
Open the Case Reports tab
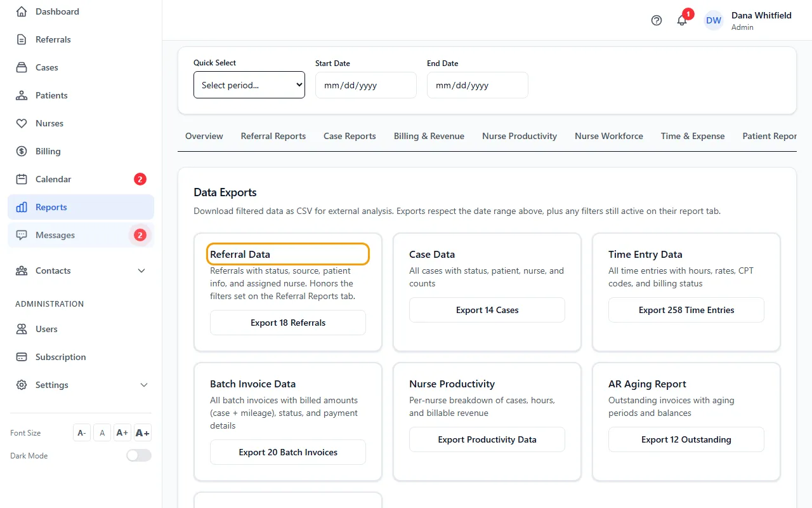[350, 136]
